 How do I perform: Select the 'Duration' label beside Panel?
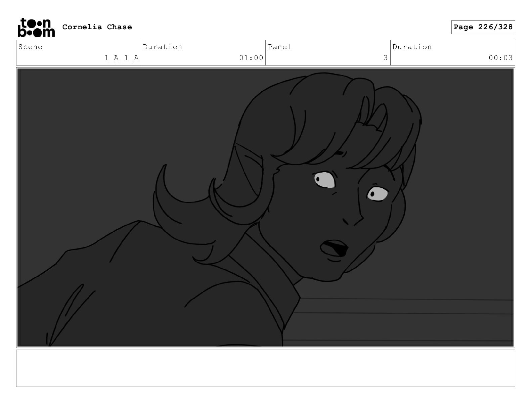[x=412, y=47]
